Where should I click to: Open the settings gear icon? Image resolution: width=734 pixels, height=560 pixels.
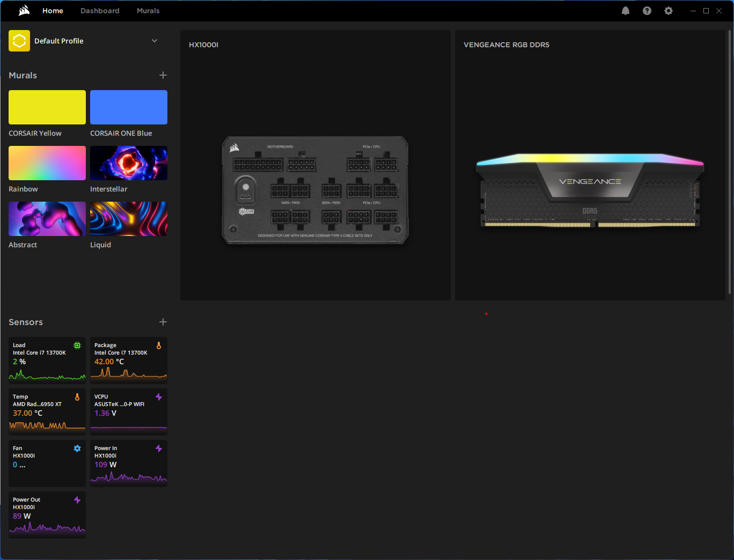click(x=669, y=11)
